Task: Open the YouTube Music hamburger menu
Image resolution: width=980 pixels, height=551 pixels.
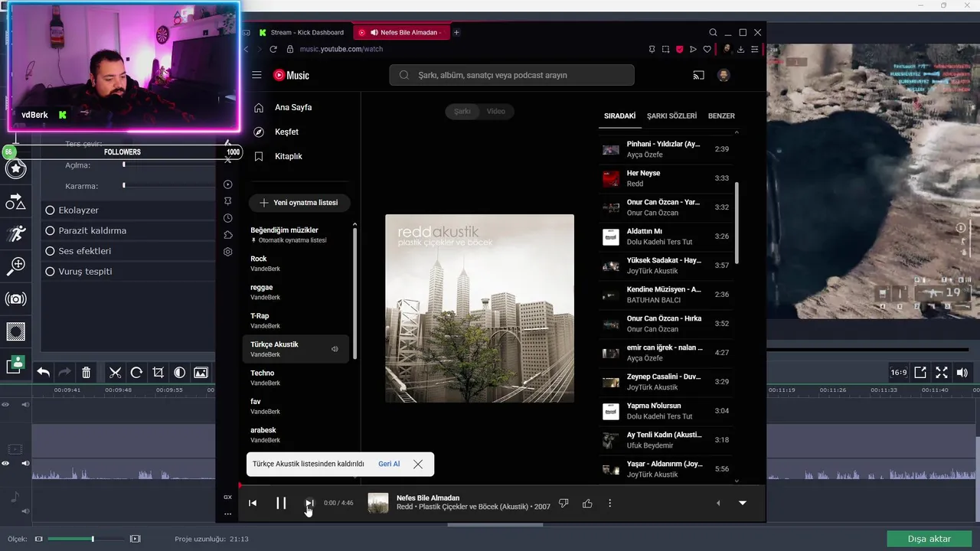Action: (256, 75)
